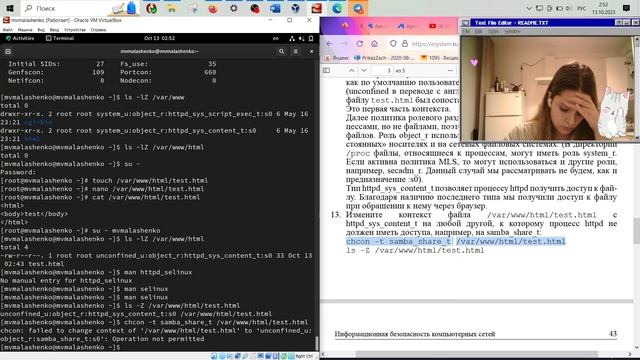This screenshot has height=360, width=640.
Task: Open GNOME Activities overview
Action: pos(20,38)
